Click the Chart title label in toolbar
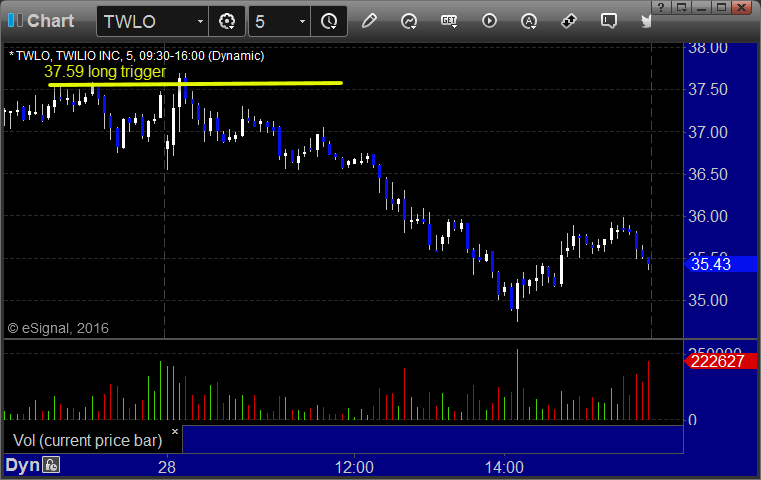The image size is (761, 480). [x=50, y=20]
